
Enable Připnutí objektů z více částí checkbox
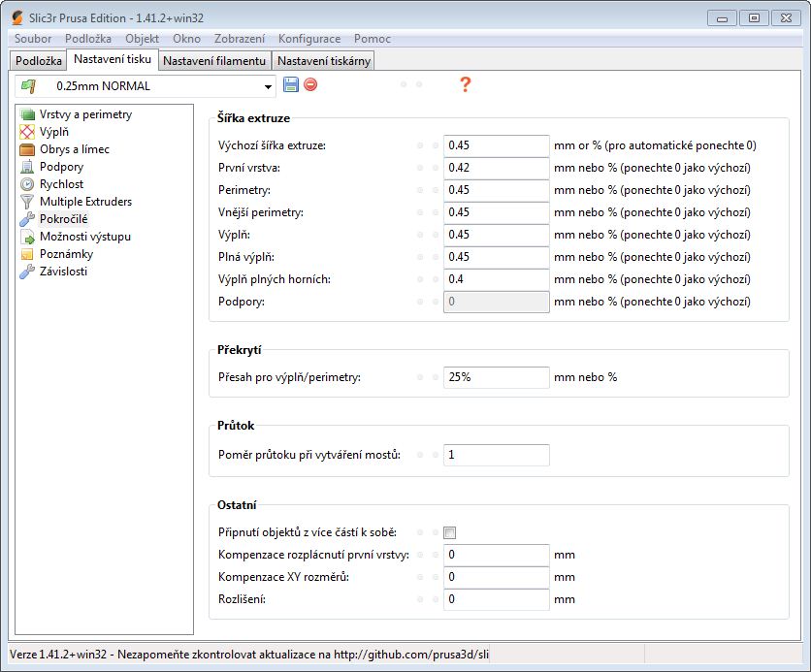449,533
